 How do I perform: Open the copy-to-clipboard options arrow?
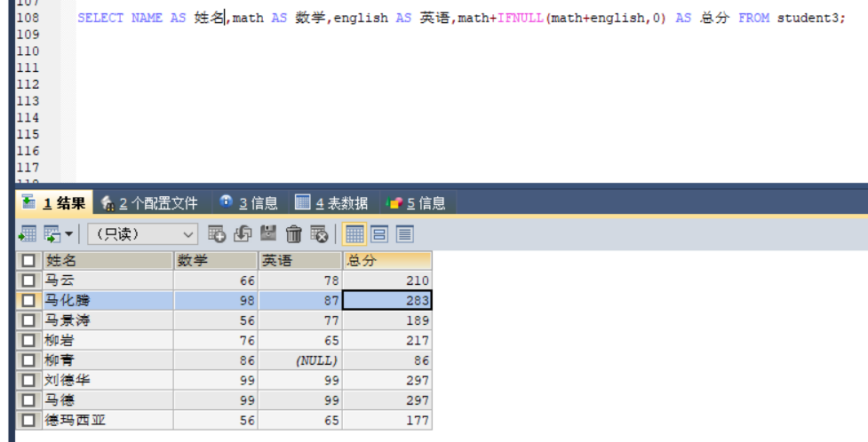(68, 234)
